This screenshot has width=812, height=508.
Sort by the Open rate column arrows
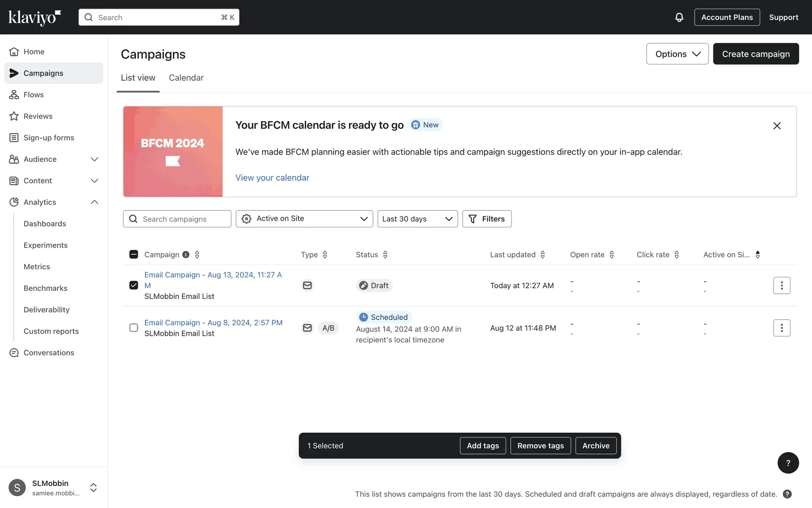point(612,254)
